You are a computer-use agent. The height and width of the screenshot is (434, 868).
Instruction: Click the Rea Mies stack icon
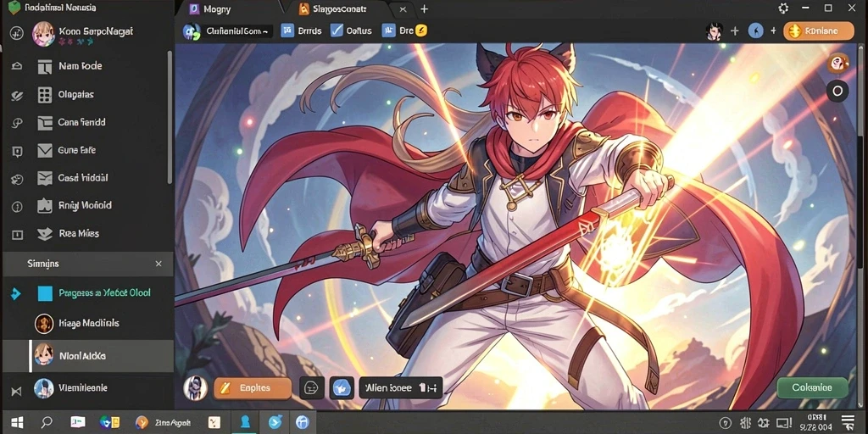pyautogui.click(x=44, y=234)
